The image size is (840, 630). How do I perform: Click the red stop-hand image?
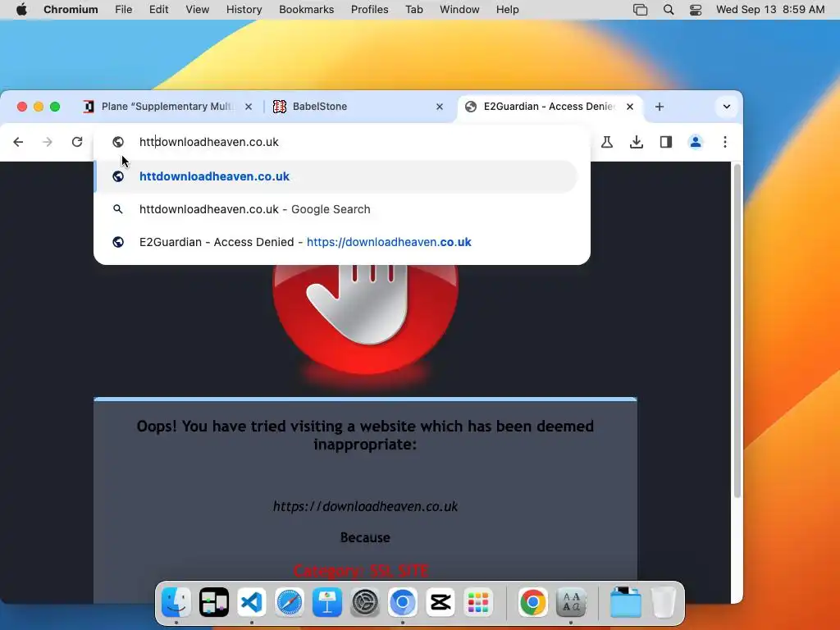365,319
